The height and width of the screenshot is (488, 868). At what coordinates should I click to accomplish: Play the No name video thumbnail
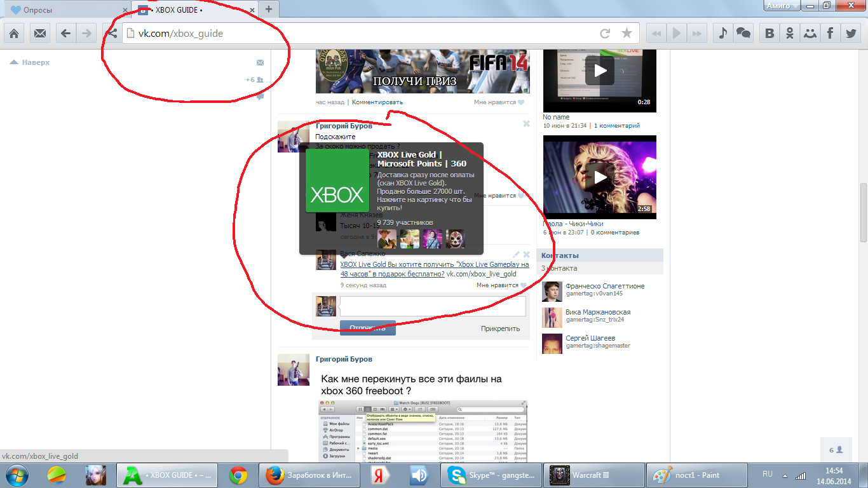click(x=600, y=80)
